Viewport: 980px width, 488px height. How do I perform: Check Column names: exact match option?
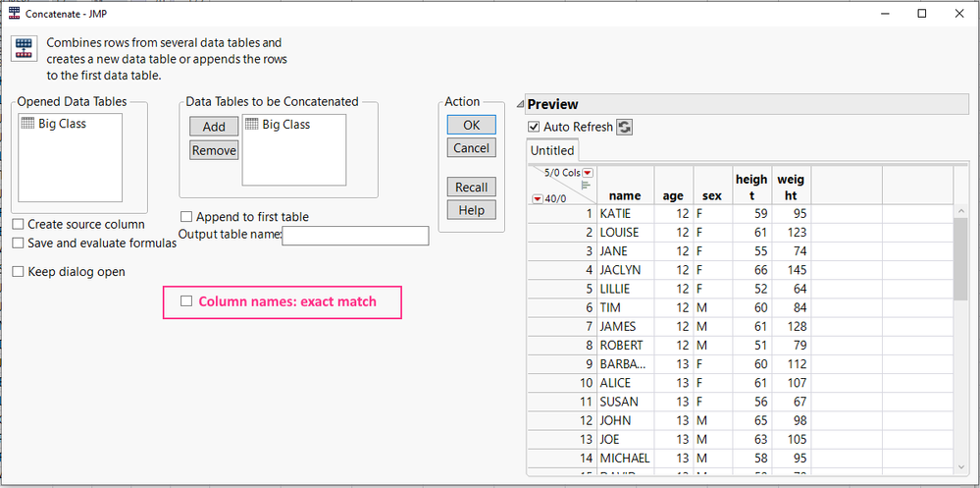(x=186, y=301)
